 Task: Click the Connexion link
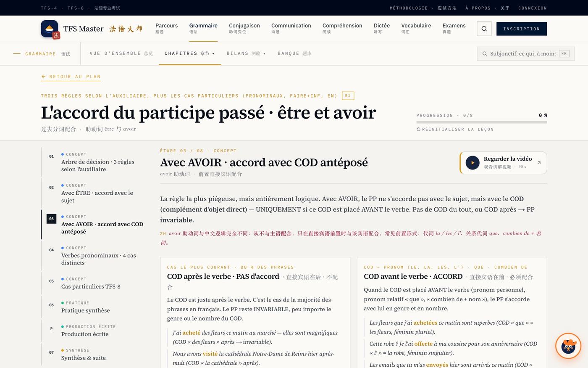point(533,8)
